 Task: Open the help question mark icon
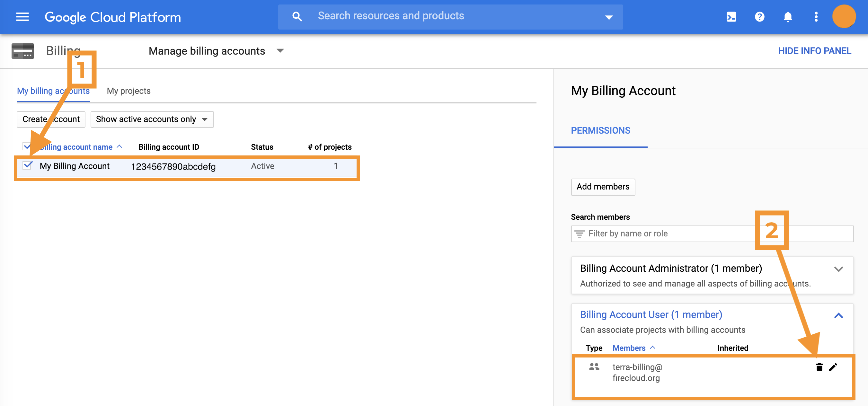(x=759, y=17)
